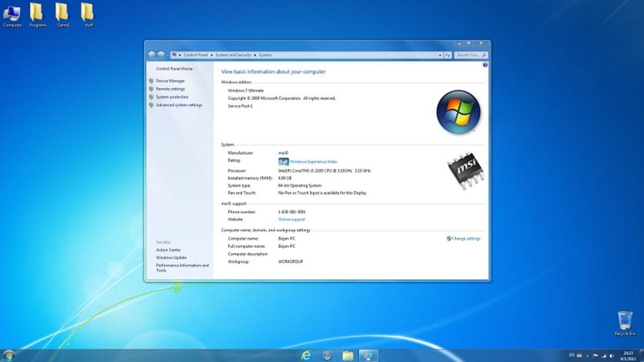Expand the System and Security breadcrumb chevron
The image size is (644, 362).
point(254,55)
